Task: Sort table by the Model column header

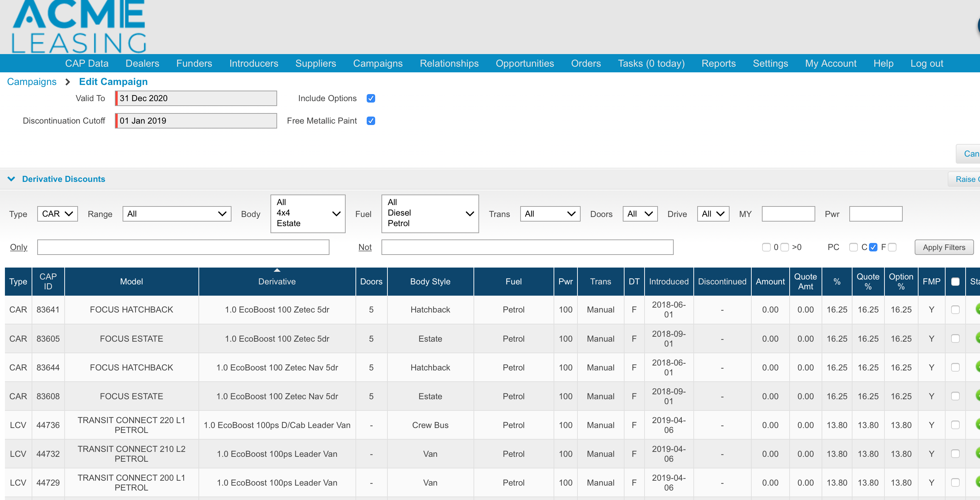Action: [x=131, y=281]
